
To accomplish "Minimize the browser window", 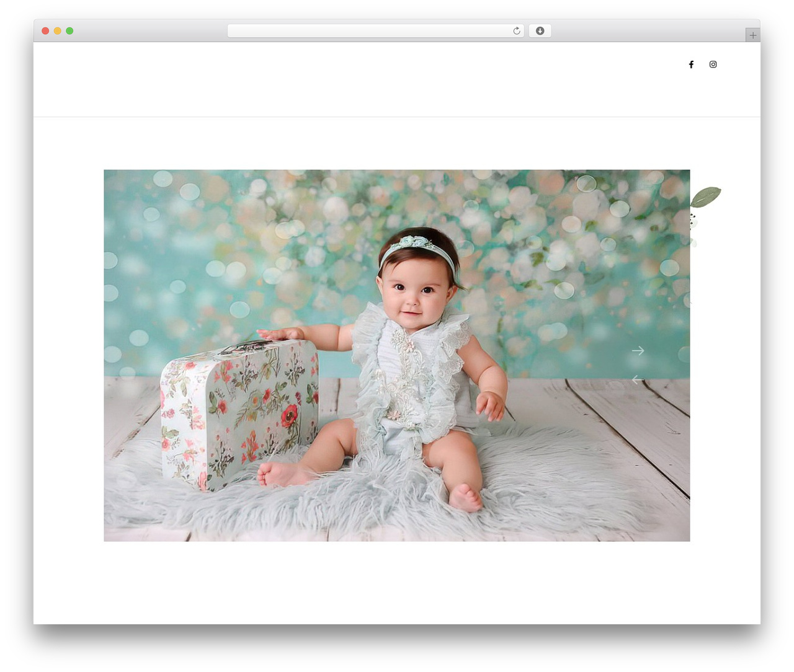I will click(58, 31).
